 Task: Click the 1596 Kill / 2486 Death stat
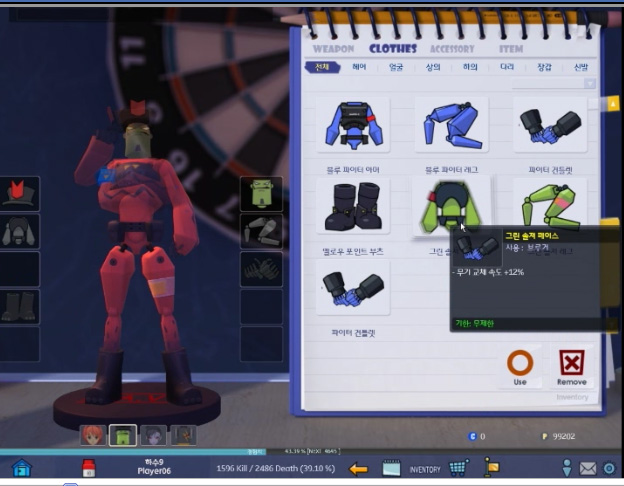pyautogui.click(x=275, y=468)
